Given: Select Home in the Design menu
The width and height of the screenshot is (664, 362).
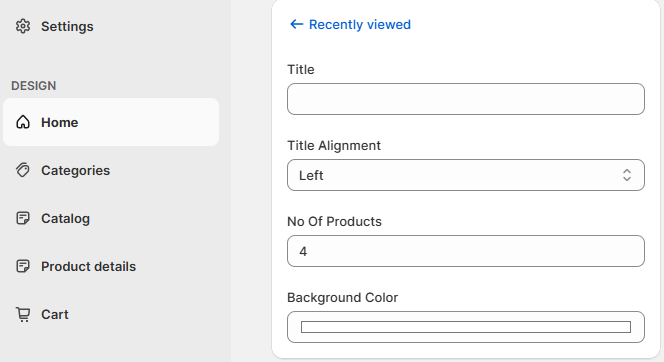Looking at the screenshot, I should tap(111, 122).
